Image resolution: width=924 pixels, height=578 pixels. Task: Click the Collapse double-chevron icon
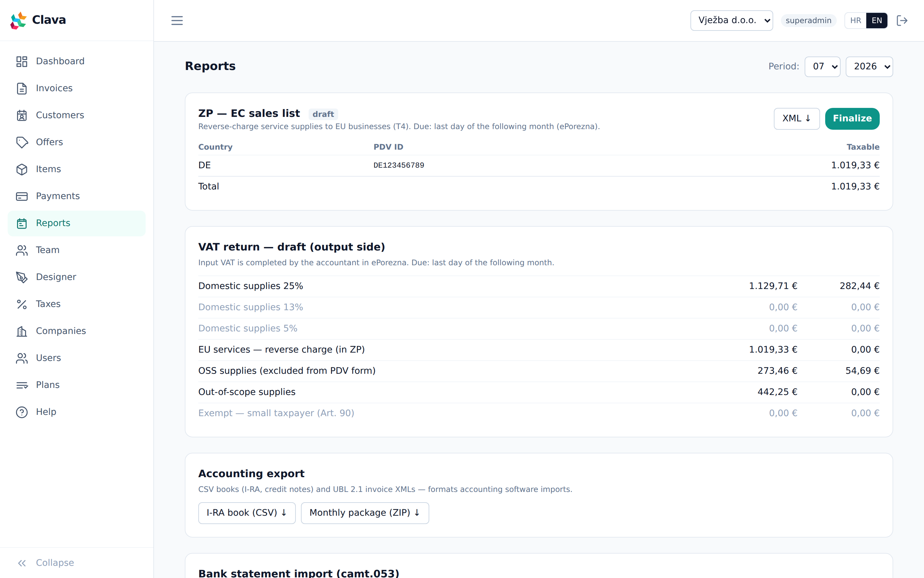[x=22, y=563]
